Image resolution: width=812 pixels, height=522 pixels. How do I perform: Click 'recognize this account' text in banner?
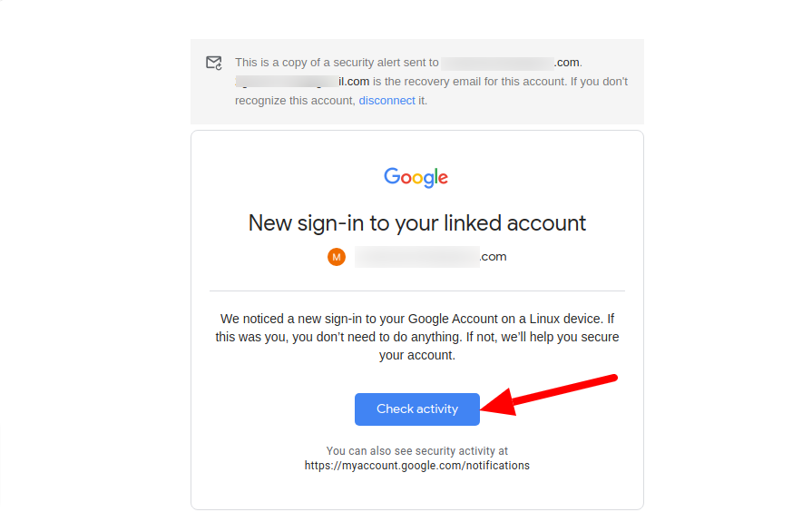coord(294,101)
